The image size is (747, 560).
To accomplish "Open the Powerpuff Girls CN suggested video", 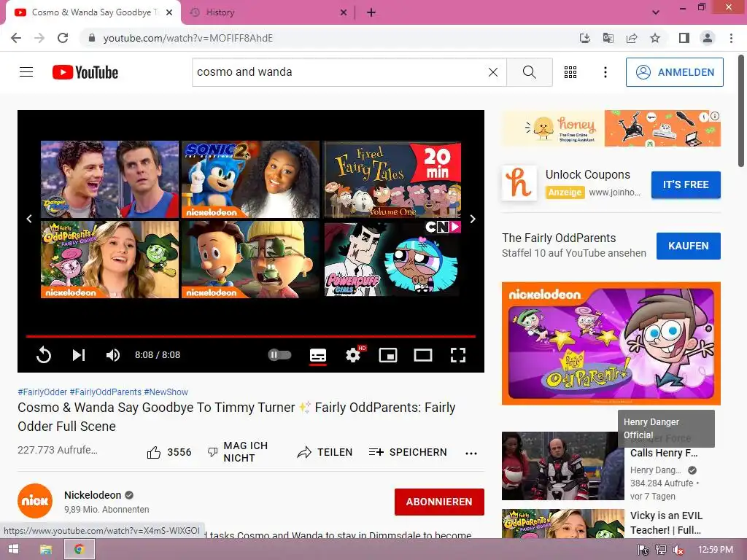I will click(393, 259).
